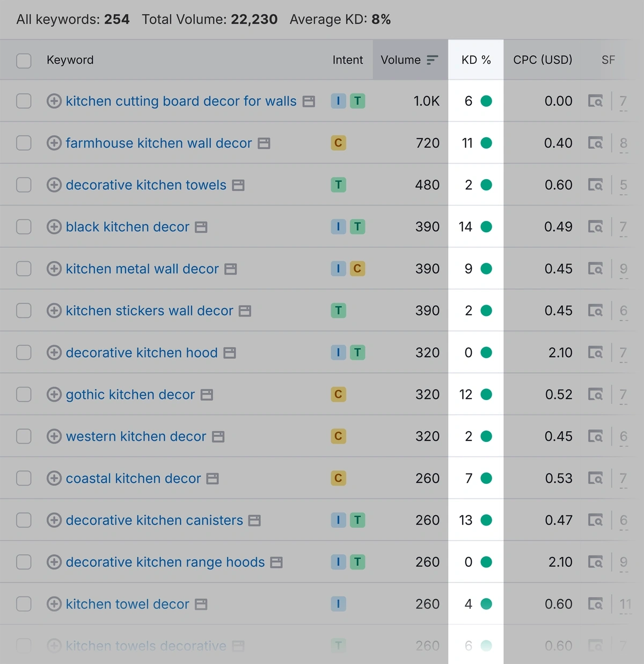Click green KD dot in black kitchen decor row
644x664 pixels.
[486, 227]
